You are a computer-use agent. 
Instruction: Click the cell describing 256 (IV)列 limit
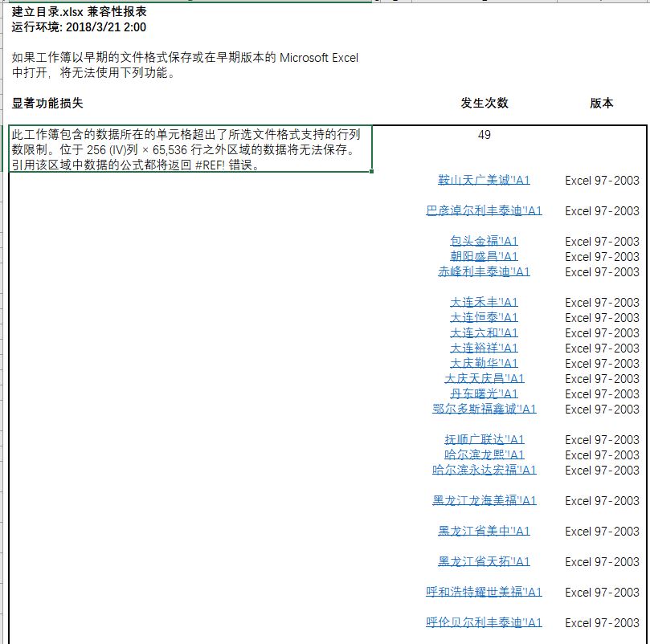[190, 149]
